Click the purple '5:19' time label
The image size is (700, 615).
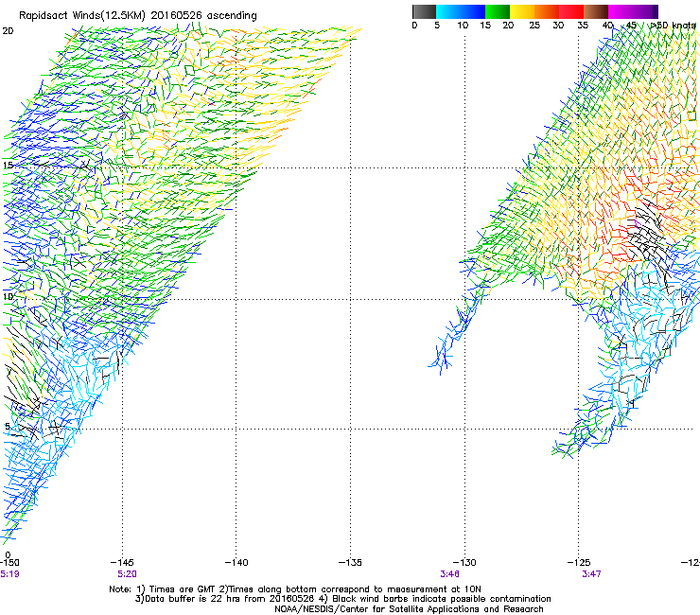click(9, 574)
